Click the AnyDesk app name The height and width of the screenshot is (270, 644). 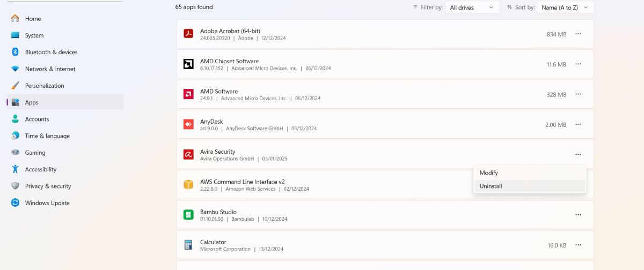(x=211, y=122)
